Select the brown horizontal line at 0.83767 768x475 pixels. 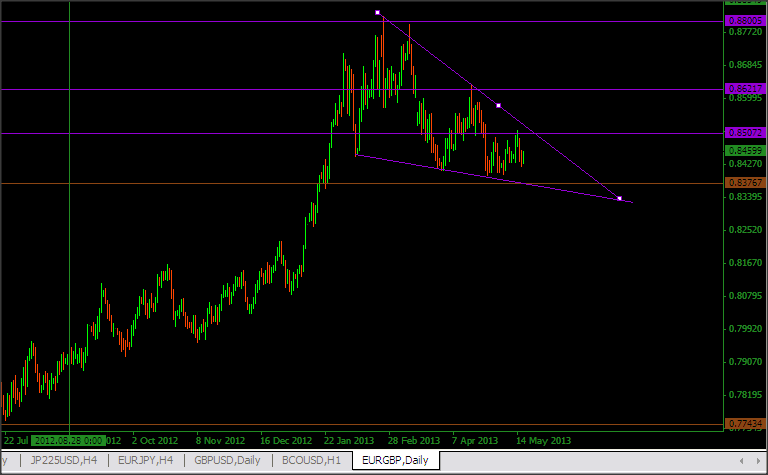tap(200, 183)
